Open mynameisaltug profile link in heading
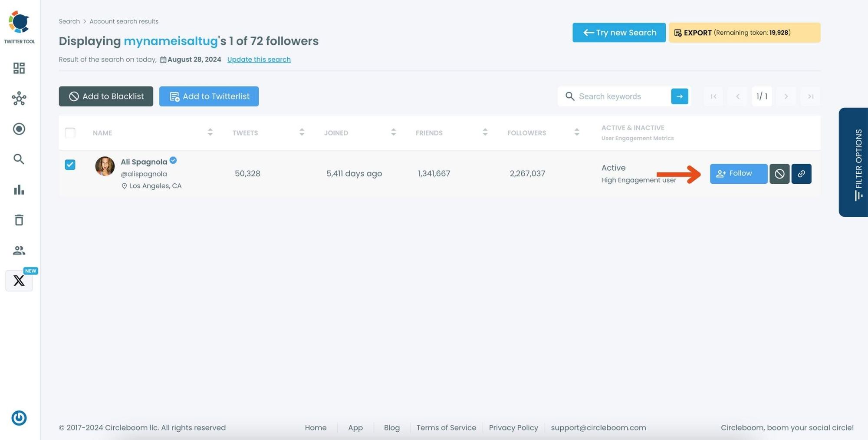This screenshot has height=440, width=868. (171, 41)
